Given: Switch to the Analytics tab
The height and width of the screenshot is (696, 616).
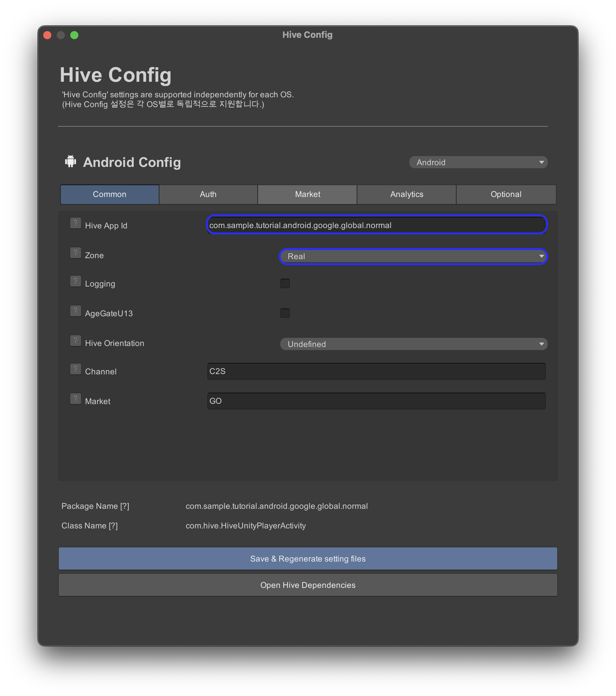Looking at the screenshot, I should [406, 194].
